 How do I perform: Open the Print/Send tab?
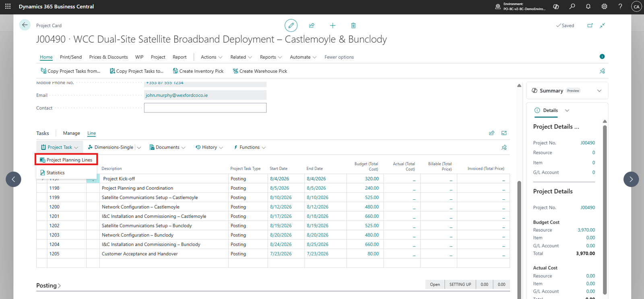(71, 57)
